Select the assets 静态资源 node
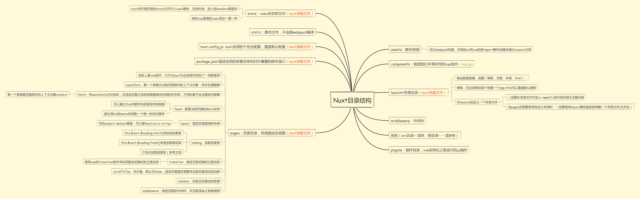Image resolution: width=644 pixels, height=200 pixels. (x=405, y=50)
